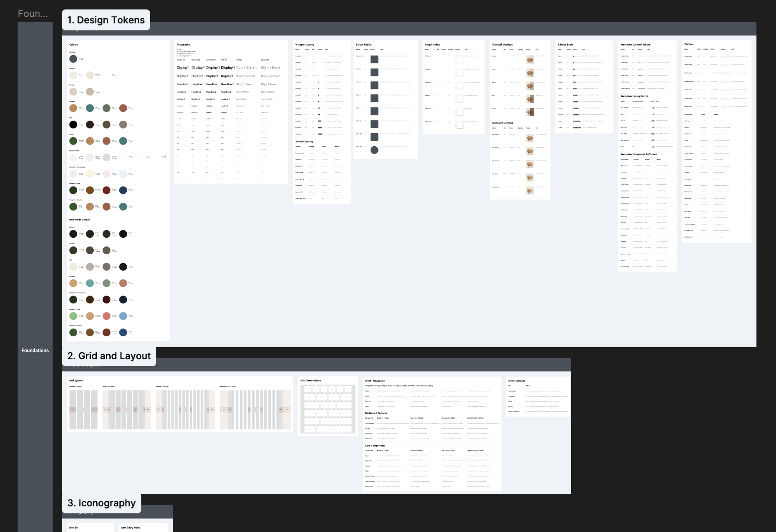Click the 'Dashboard Surfaces' heading
Screen dimensions: 776x532
pos(376,413)
